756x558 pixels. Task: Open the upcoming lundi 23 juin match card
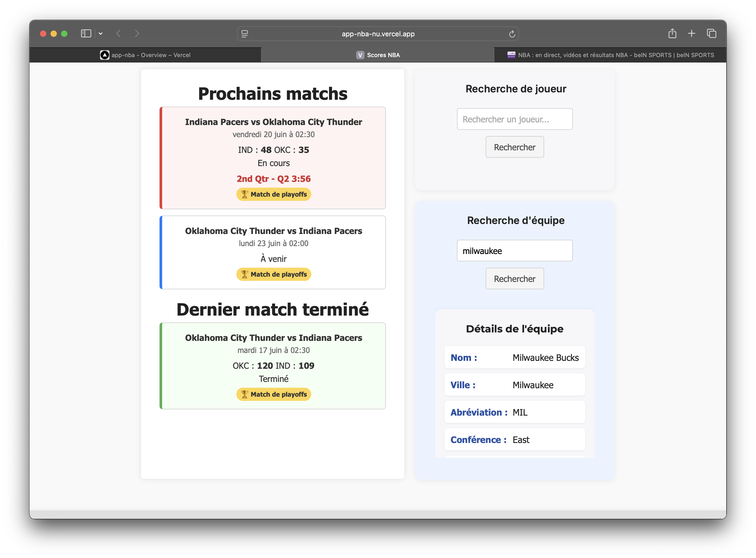(273, 252)
